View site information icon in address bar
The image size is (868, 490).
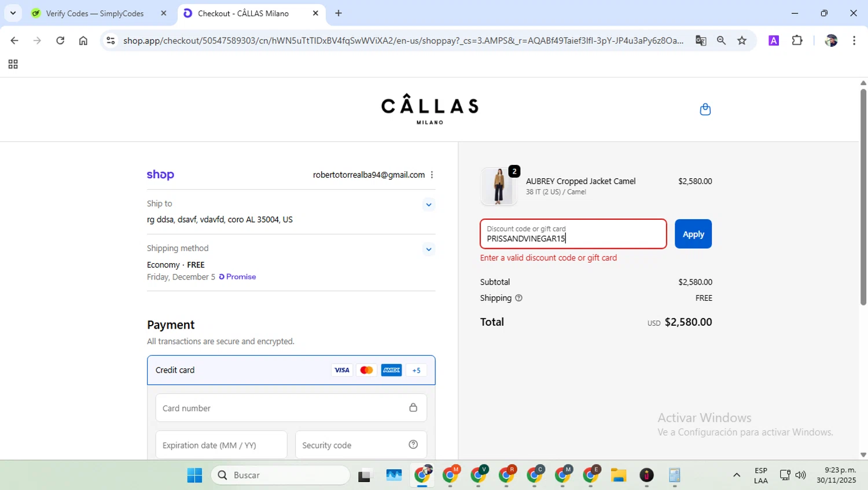tap(111, 40)
